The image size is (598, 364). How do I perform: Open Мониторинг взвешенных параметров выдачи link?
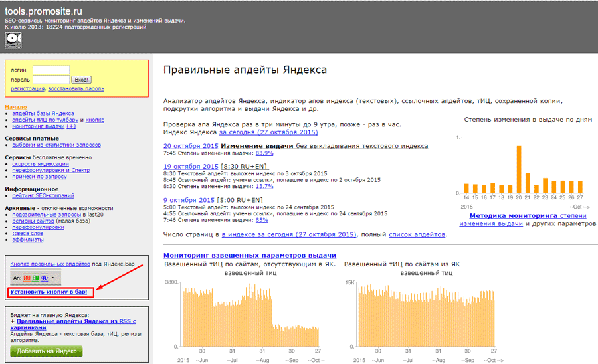pyautogui.click(x=250, y=255)
